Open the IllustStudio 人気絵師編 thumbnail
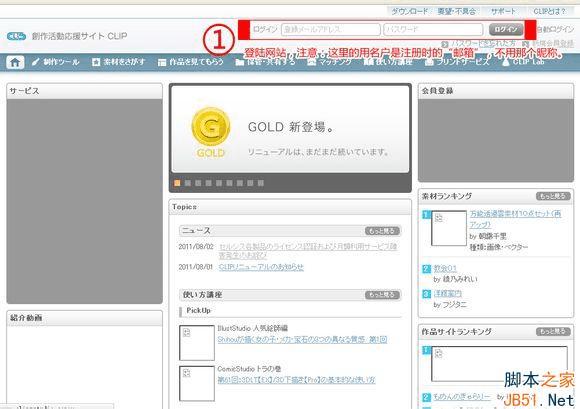Screen dimensions: 580x409 [197, 343]
